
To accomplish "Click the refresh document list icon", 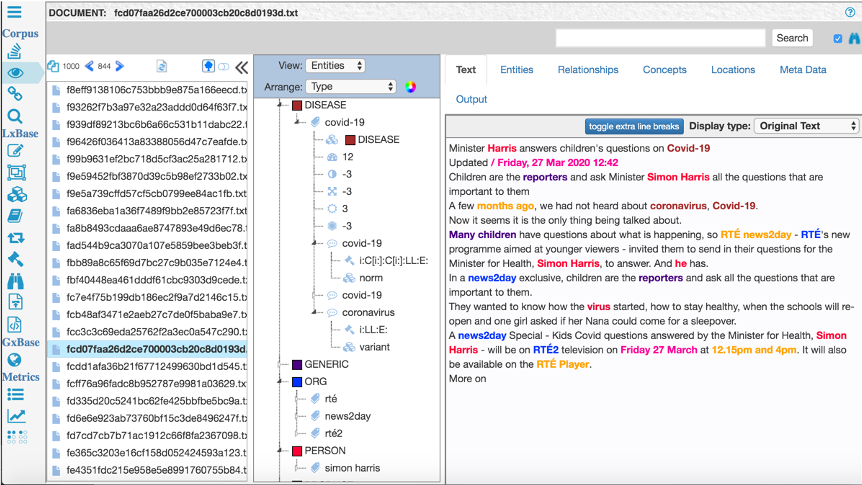I will click(x=162, y=67).
